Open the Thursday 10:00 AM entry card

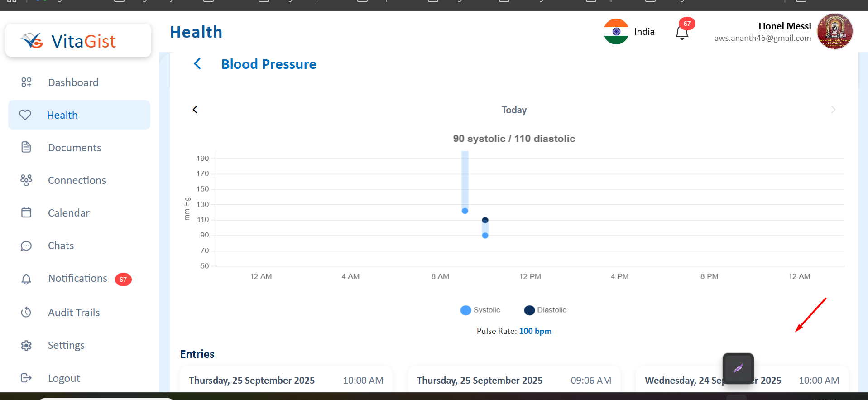[x=286, y=380]
